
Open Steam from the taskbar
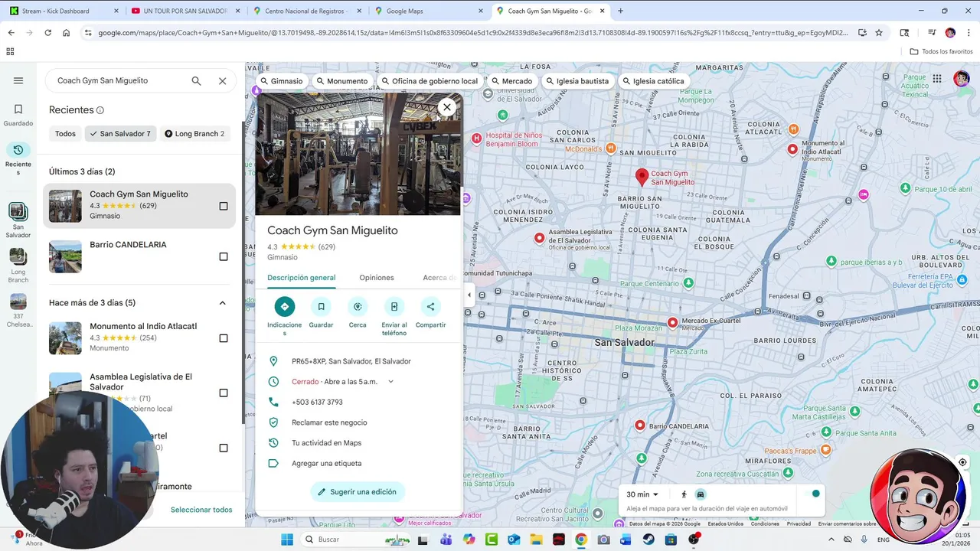pyautogui.click(x=648, y=540)
